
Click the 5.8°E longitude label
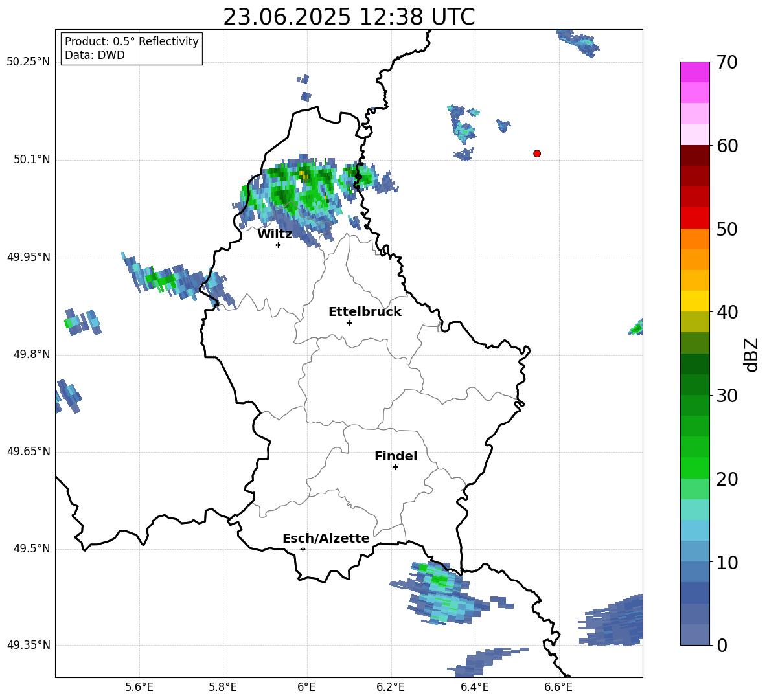(x=223, y=687)
